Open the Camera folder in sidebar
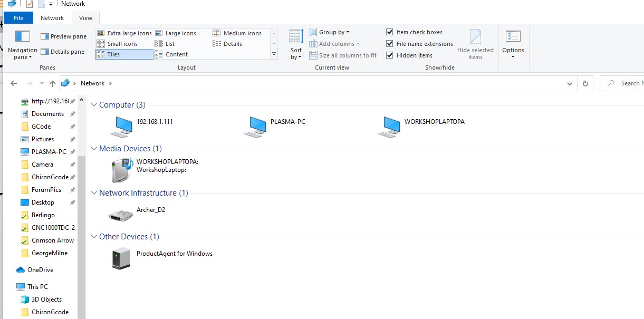The height and width of the screenshot is (319, 644). (x=42, y=165)
